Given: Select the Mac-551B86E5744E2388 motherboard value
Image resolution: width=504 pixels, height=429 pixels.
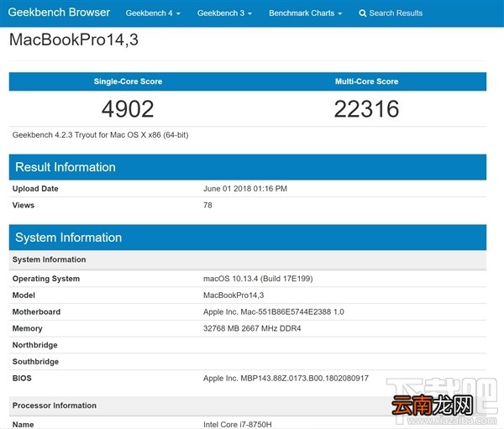Looking at the screenshot, I should [274, 312].
